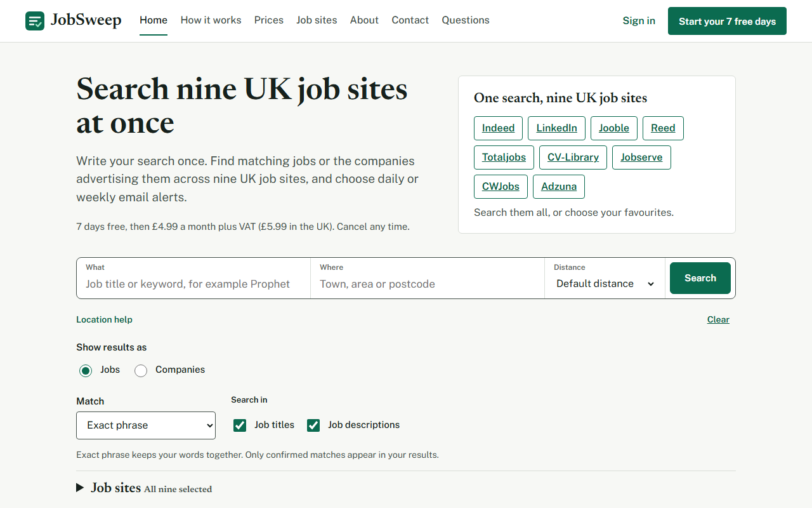Open the Questions page
812x508 pixels.
(466, 20)
